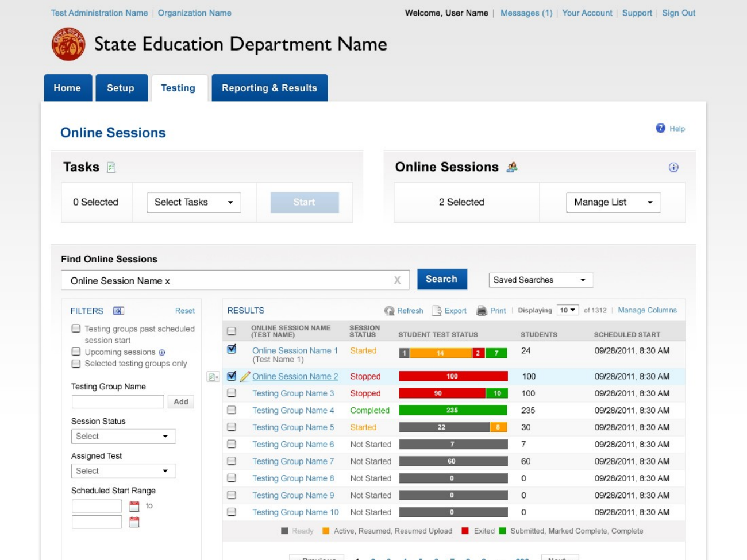Click the red 100 status bar for Session 2
The height and width of the screenshot is (560, 747).
tap(453, 376)
